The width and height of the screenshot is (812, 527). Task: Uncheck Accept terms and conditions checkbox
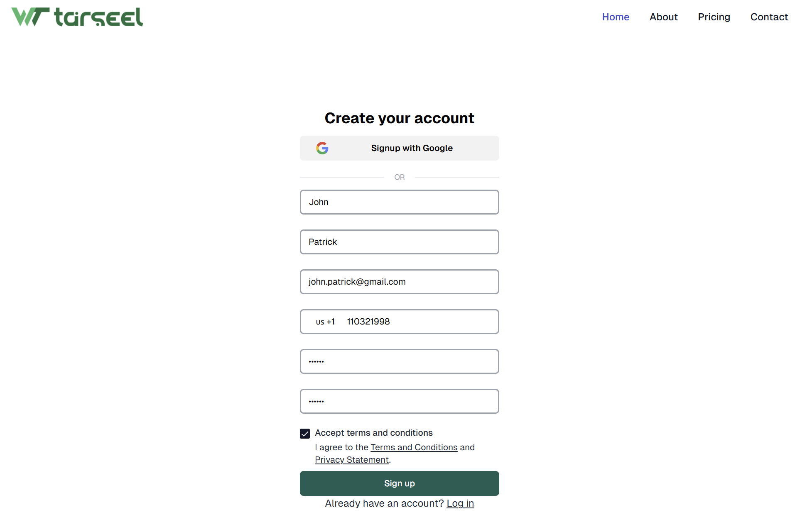click(x=305, y=434)
